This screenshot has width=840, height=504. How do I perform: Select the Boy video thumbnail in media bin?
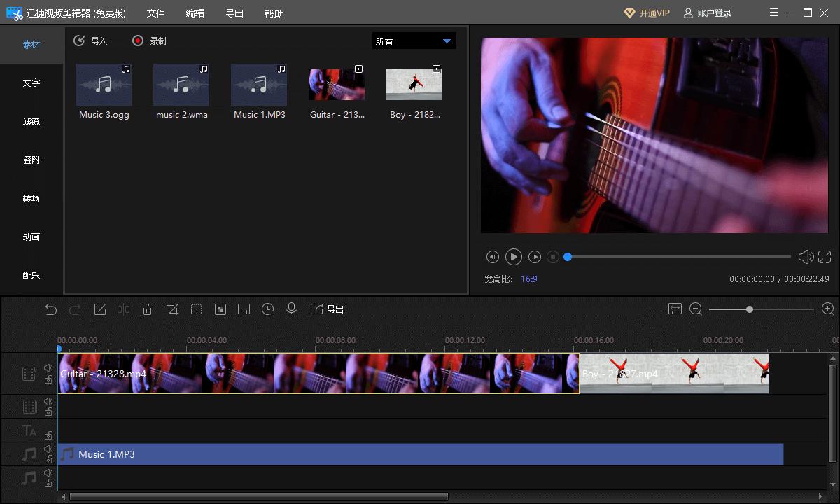pos(414,85)
